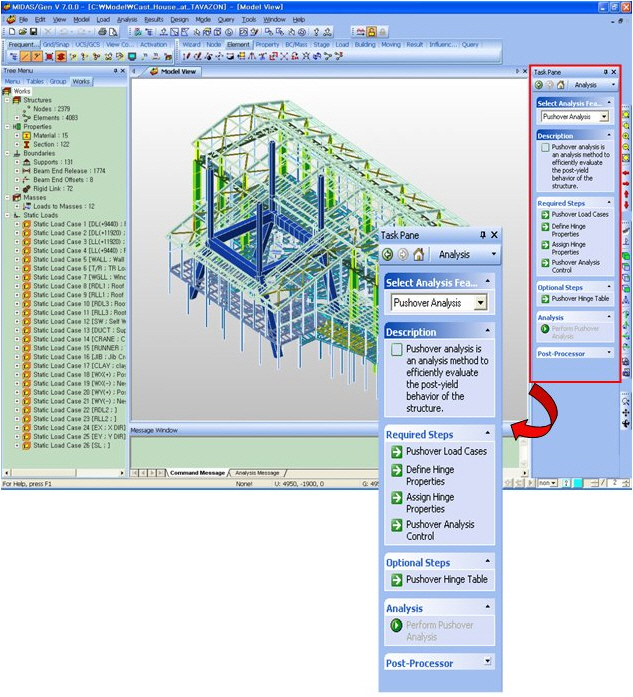Click the Save icon in the main toolbar

32,32
